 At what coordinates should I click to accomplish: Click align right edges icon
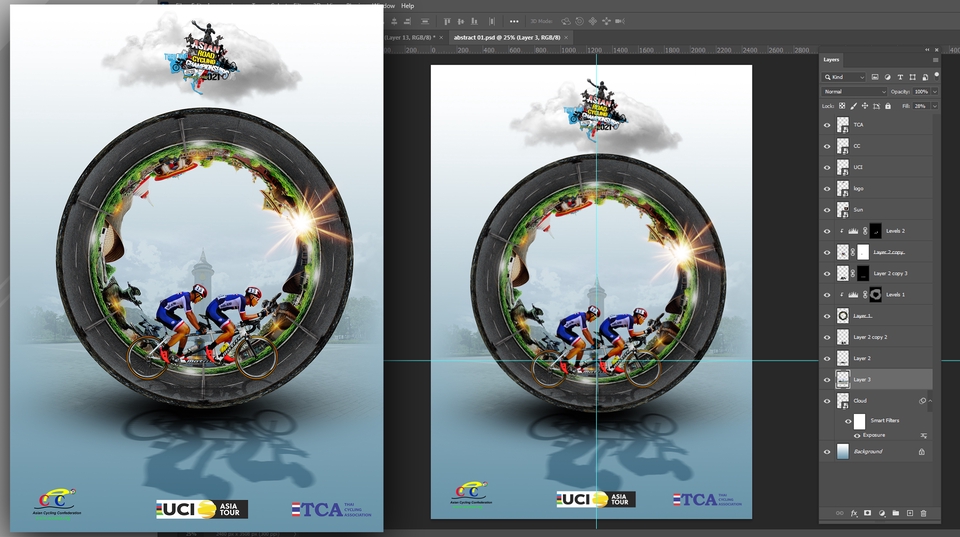(407, 21)
